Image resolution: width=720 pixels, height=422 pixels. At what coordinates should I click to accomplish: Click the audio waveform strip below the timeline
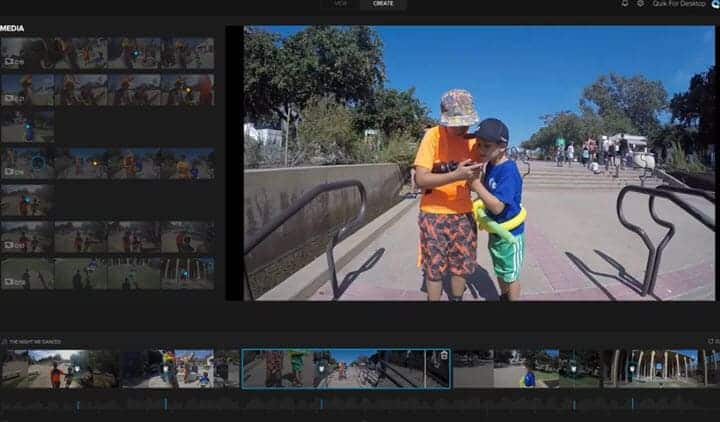click(x=360, y=405)
